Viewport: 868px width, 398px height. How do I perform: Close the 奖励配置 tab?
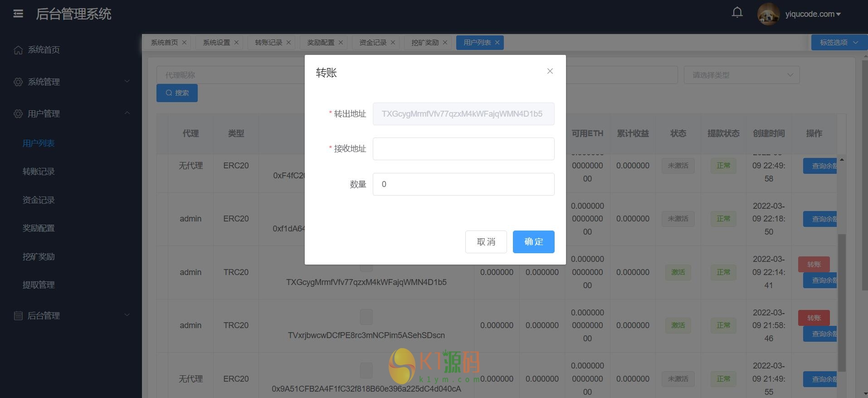[x=341, y=43]
